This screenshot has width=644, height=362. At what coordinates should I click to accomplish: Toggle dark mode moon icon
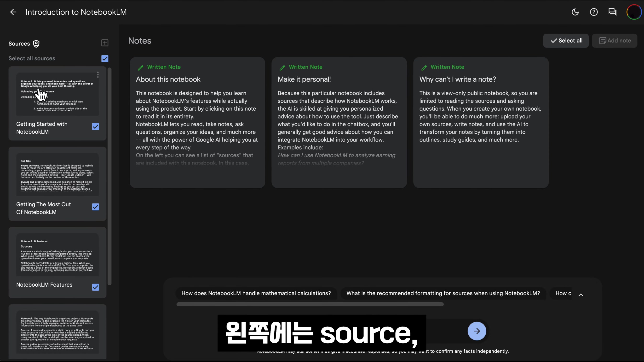tap(575, 12)
